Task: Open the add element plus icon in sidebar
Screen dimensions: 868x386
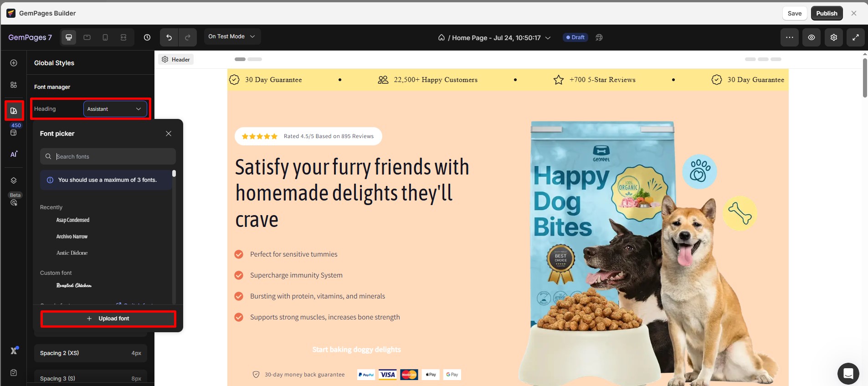Action: tap(14, 63)
